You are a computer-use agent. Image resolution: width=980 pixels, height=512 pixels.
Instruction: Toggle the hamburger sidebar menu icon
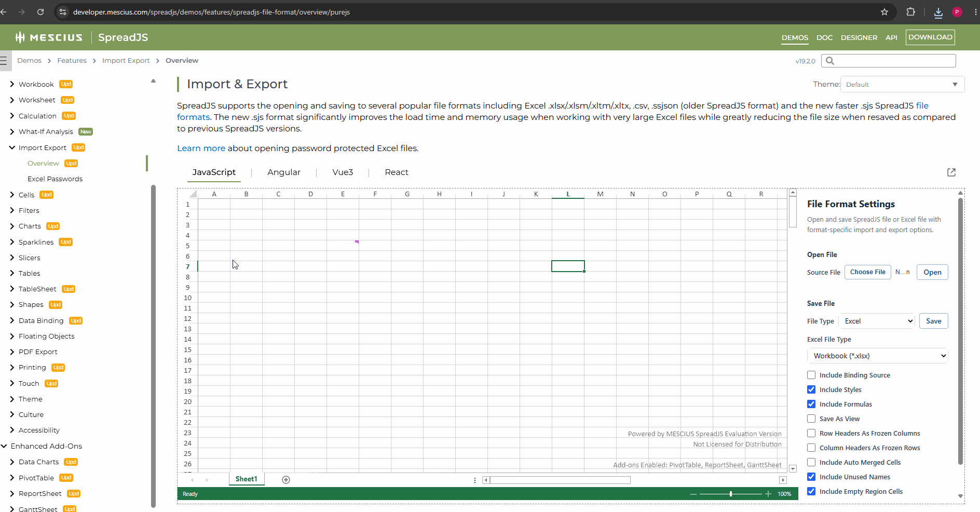tap(4, 61)
